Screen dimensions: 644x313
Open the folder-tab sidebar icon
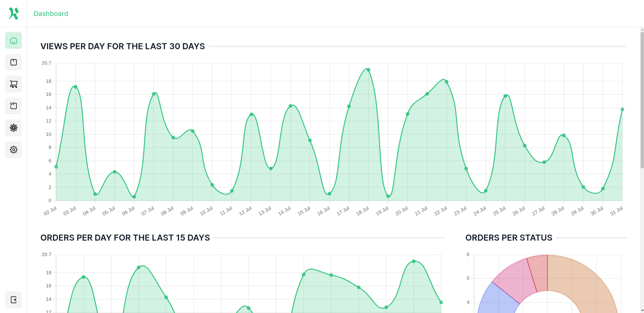(x=13, y=106)
